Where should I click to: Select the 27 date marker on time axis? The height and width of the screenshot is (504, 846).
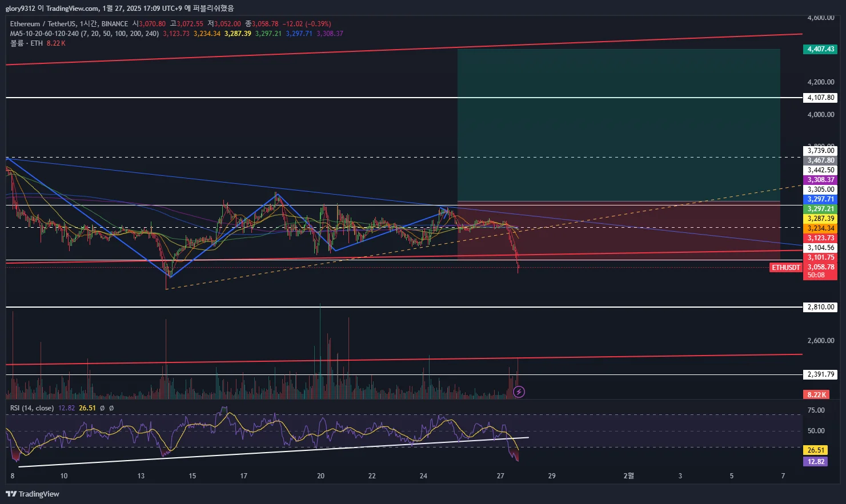(x=500, y=475)
